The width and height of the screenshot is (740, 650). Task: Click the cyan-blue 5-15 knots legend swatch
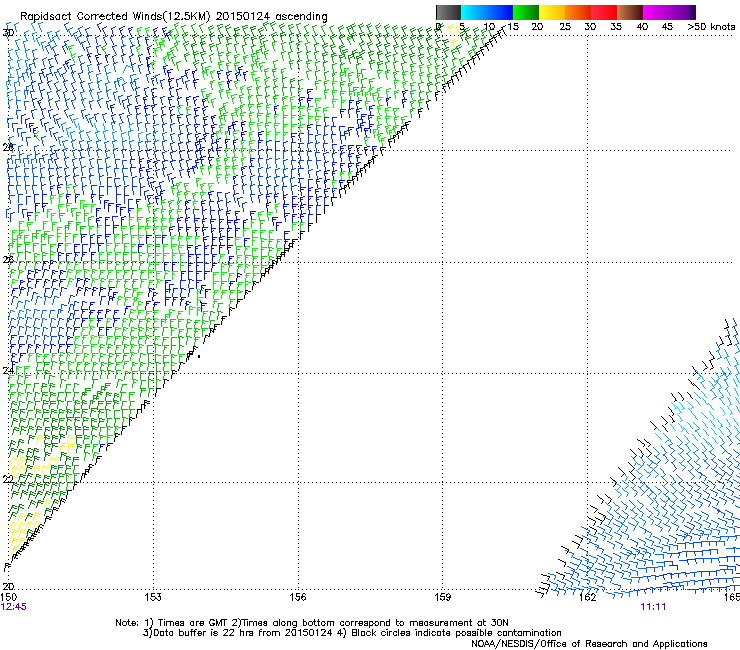tap(487, 12)
